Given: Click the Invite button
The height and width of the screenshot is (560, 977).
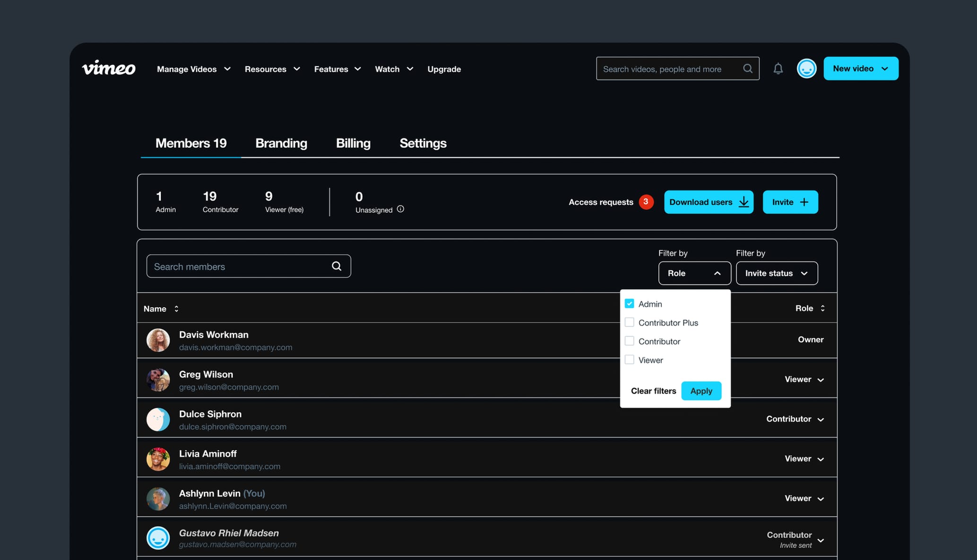Looking at the screenshot, I should point(790,202).
